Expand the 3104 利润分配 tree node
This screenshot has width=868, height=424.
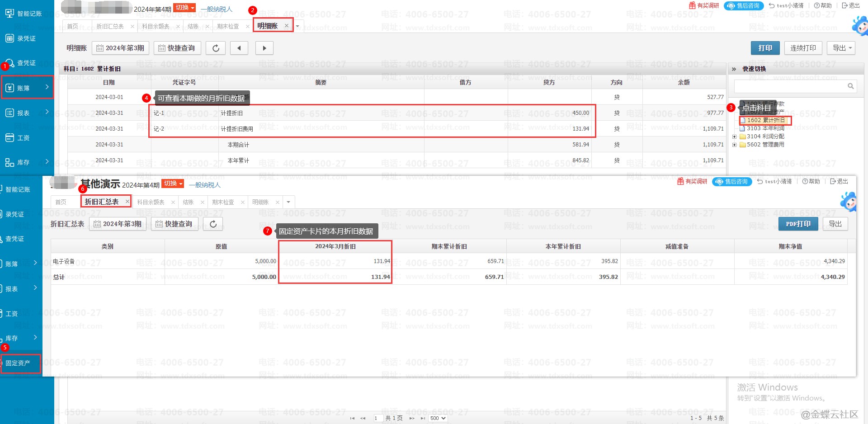(735, 137)
